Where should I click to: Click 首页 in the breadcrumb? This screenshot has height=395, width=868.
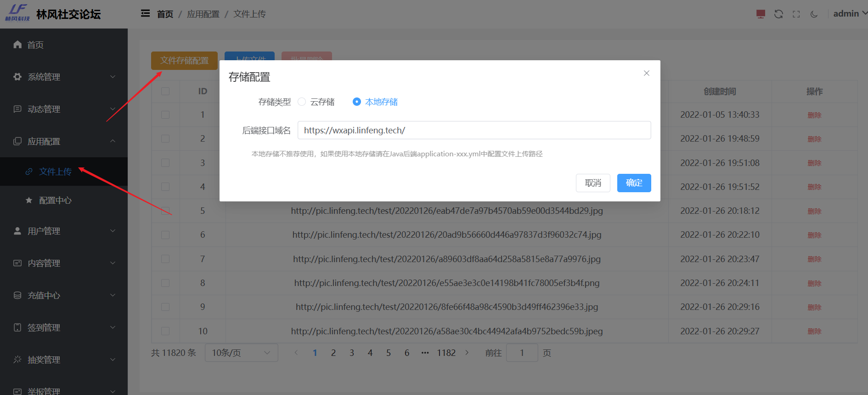[x=165, y=14]
